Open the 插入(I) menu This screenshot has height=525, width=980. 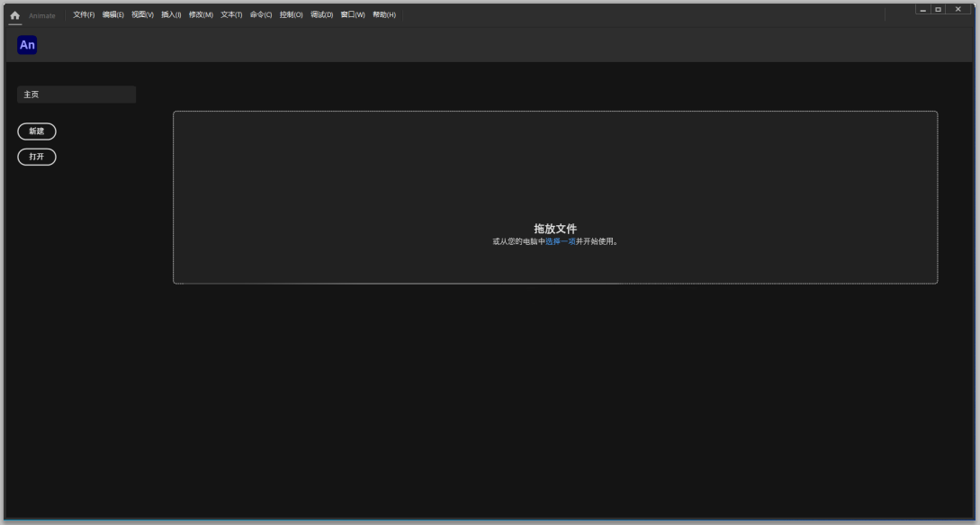pyautogui.click(x=171, y=15)
